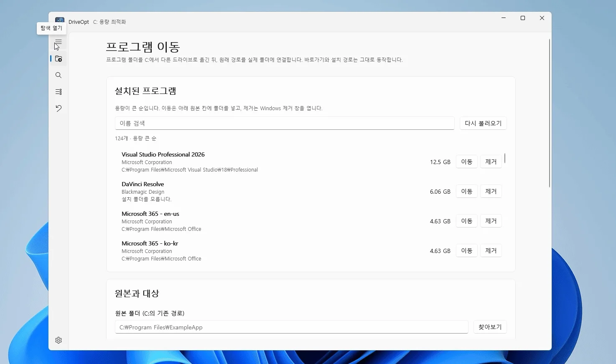Click 제거 for Microsoft 365 - en-us
The image size is (616, 364).
coord(491,221)
